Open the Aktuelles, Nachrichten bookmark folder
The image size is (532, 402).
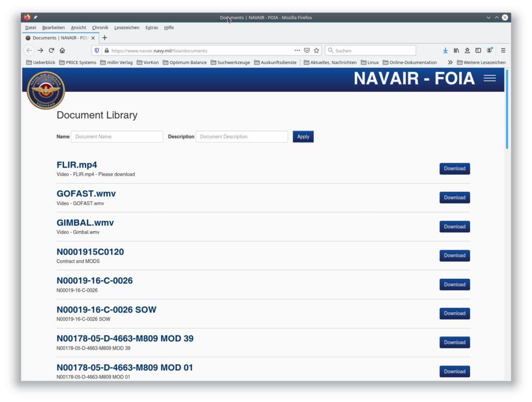pos(330,62)
